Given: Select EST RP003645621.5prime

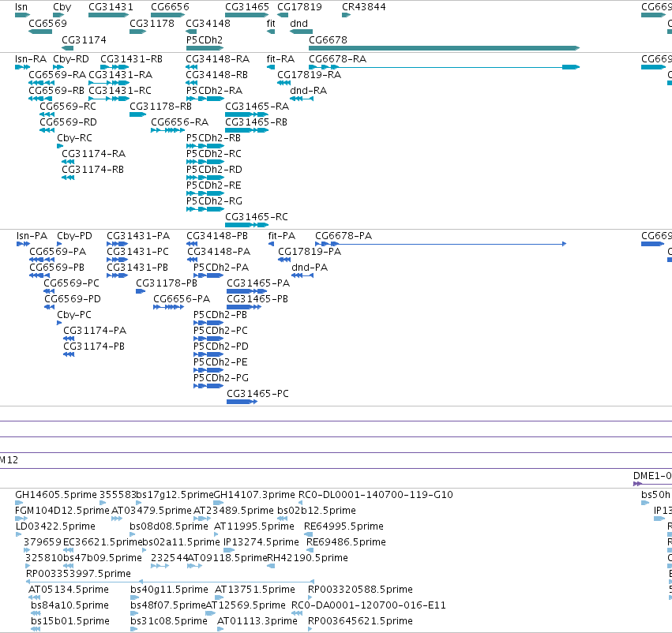Looking at the screenshot, I should point(360,621).
